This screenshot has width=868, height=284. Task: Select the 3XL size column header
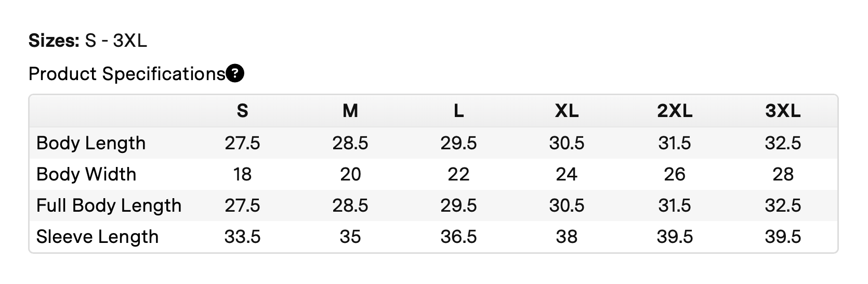point(783,111)
